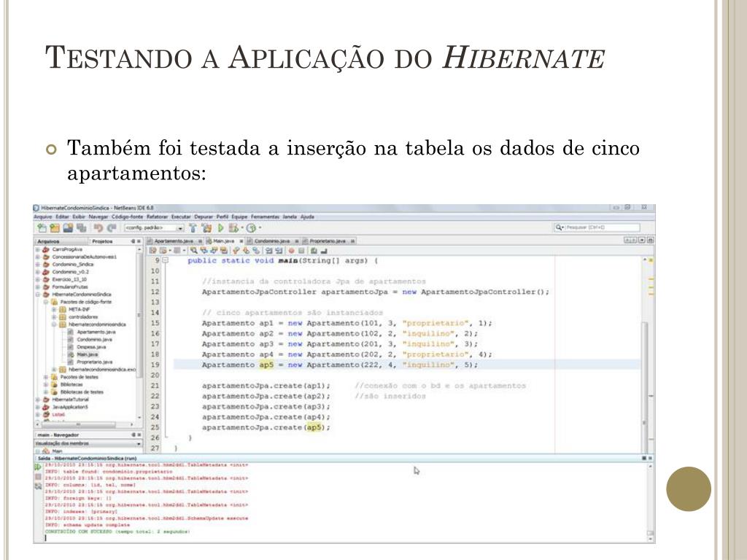Click the Clean and Build icon

tap(206, 227)
